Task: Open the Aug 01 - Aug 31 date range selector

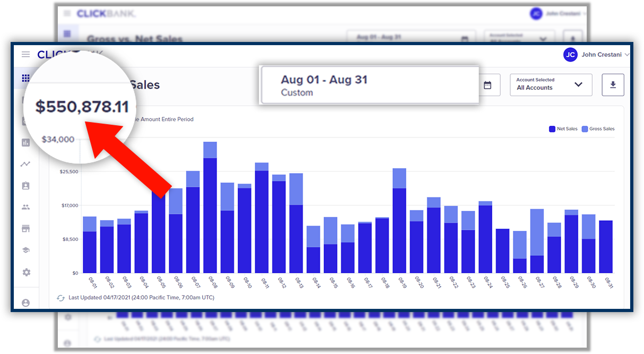Action: [370, 85]
